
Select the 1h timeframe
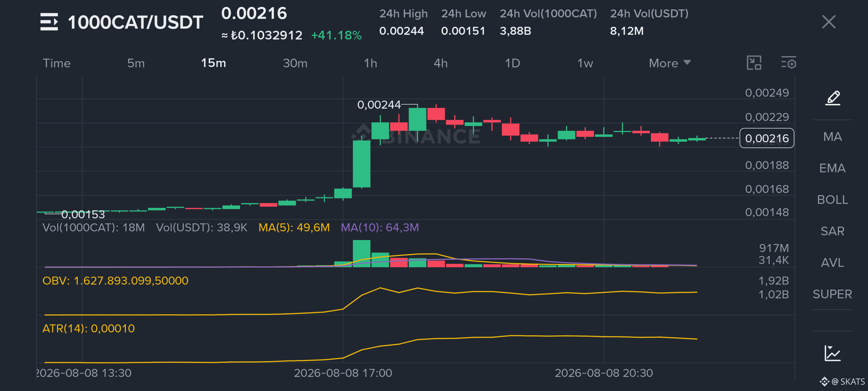point(370,63)
